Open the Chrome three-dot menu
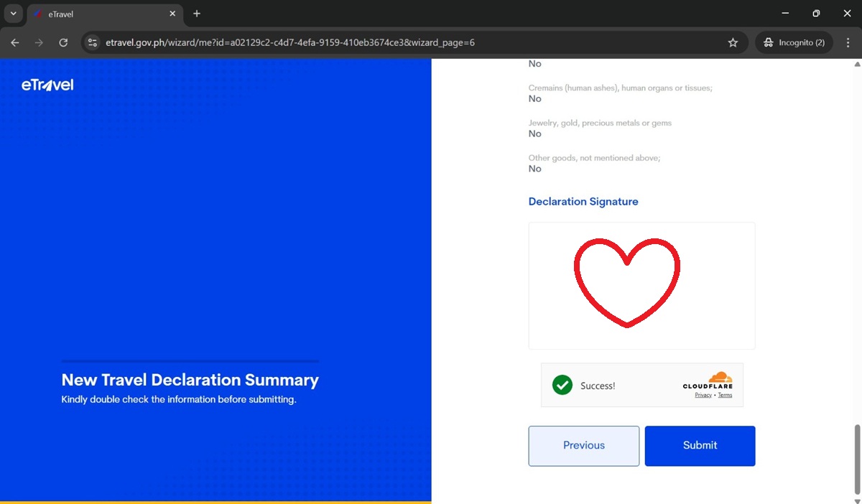Screen dimensions: 862x504 coord(848,42)
